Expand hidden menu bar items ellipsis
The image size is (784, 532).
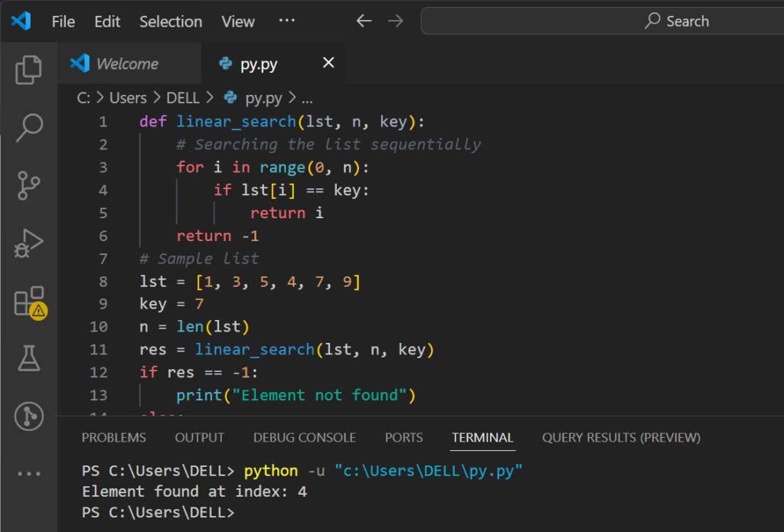click(x=287, y=21)
